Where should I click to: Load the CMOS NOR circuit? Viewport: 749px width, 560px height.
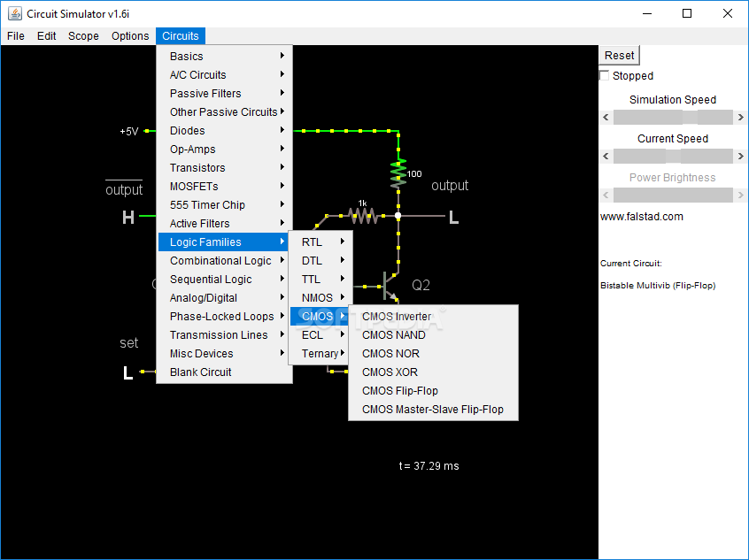[433, 354]
